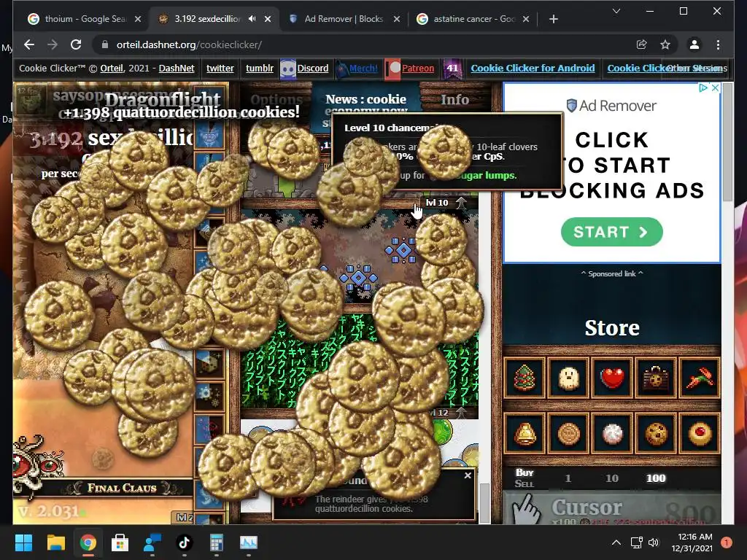Mute the Cookie Clicker tab audio
The image size is (747, 560).
pyautogui.click(x=252, y=18)
